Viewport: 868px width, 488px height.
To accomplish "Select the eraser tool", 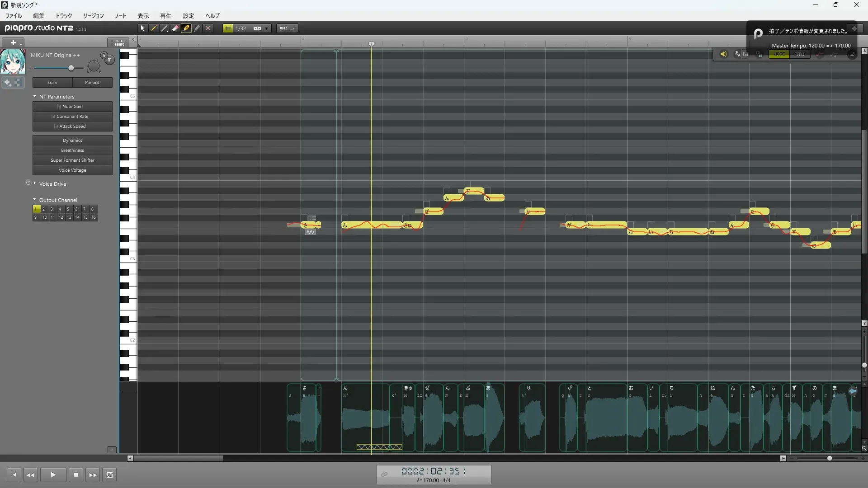I will coord(175,28).
